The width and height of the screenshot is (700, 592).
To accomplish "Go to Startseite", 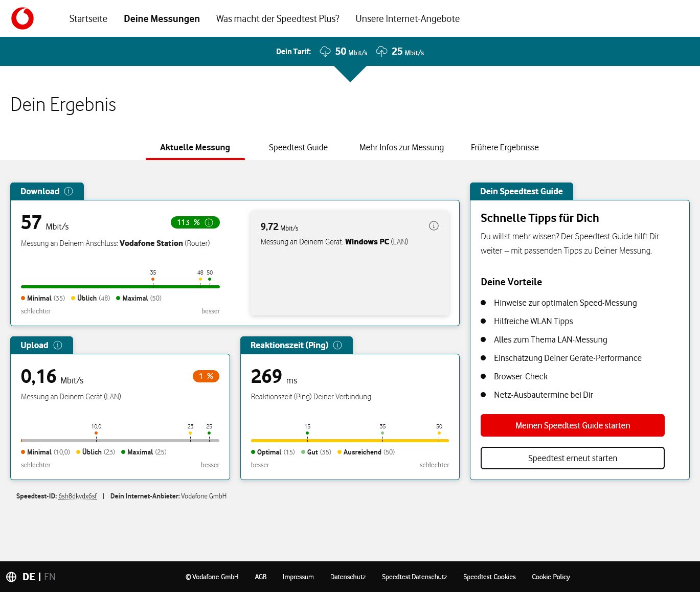I will pos(88,19).
